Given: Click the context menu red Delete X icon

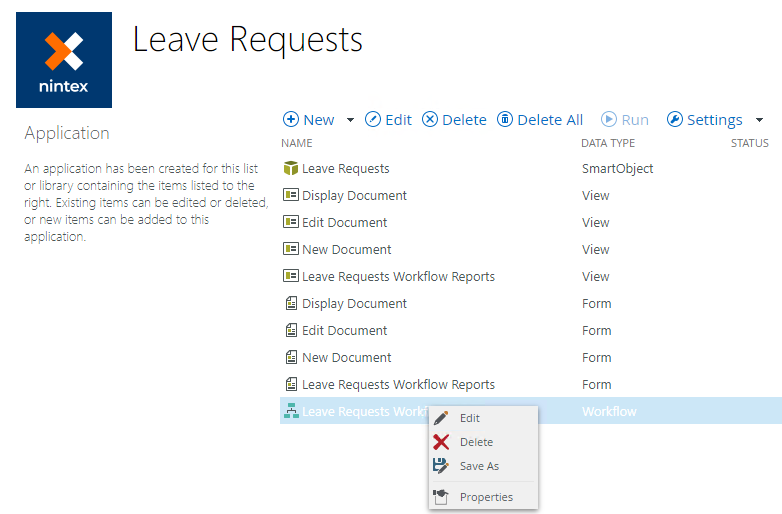Looking at the screenshot, I should (x=441, y=442).
